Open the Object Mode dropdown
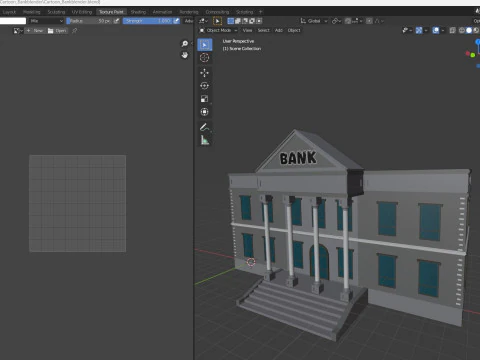 218,30
